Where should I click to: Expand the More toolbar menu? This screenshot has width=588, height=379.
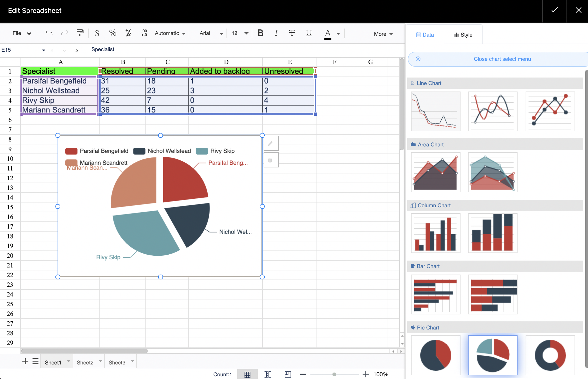(x=383, y=34)
